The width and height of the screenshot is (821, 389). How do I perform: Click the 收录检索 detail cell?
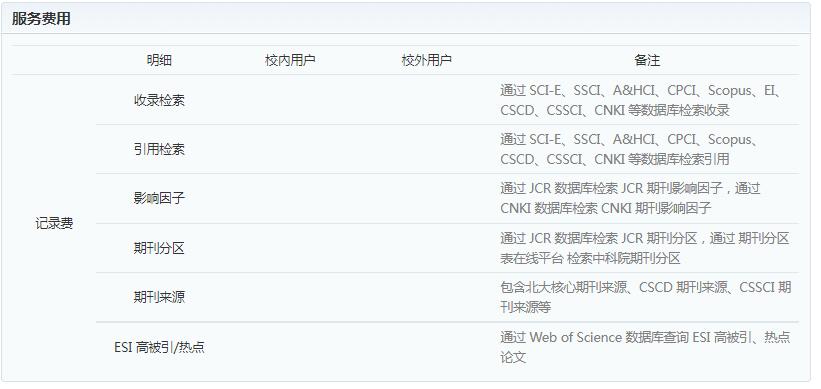159,100
